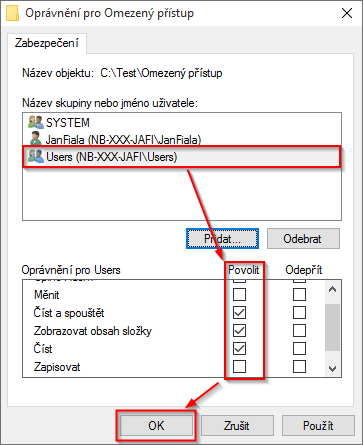Click the Users group icon

point(36,156)
